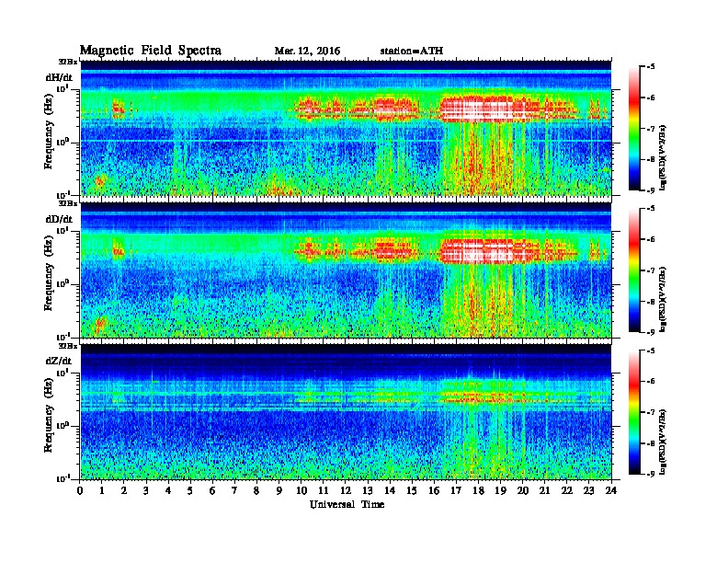Screen dimensions: 728x563
Task: Click hour "9" on the time axis
Action: pos(279,490)
